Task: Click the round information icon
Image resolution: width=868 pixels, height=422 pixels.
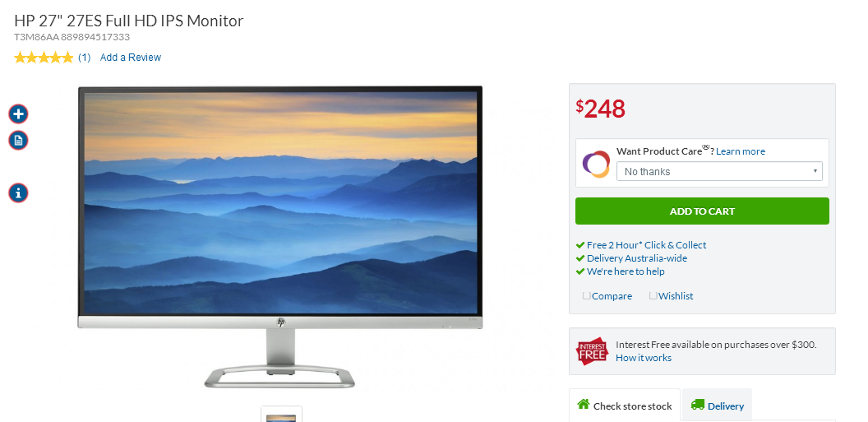Action: (x=18, y=192)
